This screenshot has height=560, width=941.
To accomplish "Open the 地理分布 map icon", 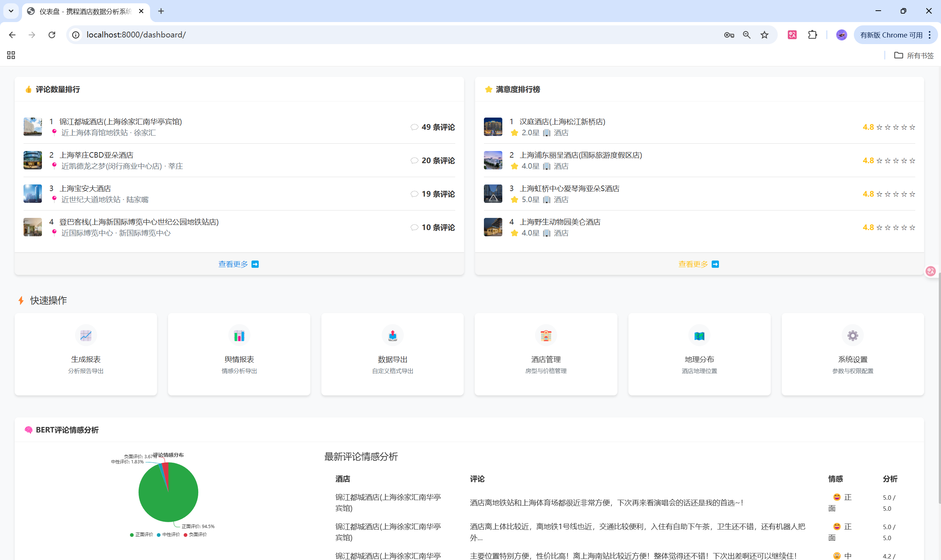I will 699,335.
